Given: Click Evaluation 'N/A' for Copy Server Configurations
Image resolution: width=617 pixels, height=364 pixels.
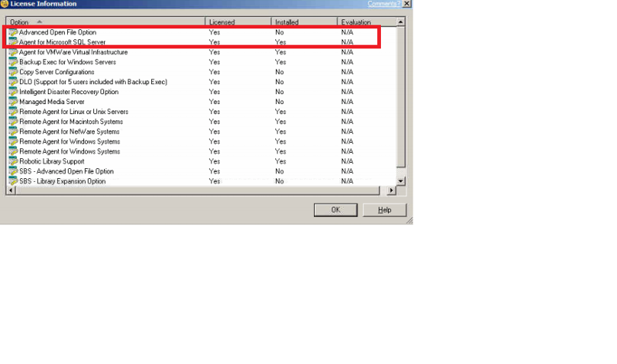Looking at the screenshot, I should tap(347, 72).
